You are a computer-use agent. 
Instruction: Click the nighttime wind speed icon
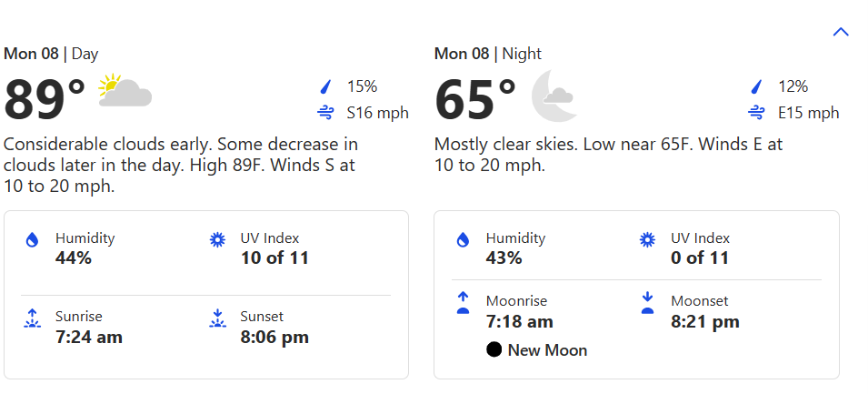point(755,114)
